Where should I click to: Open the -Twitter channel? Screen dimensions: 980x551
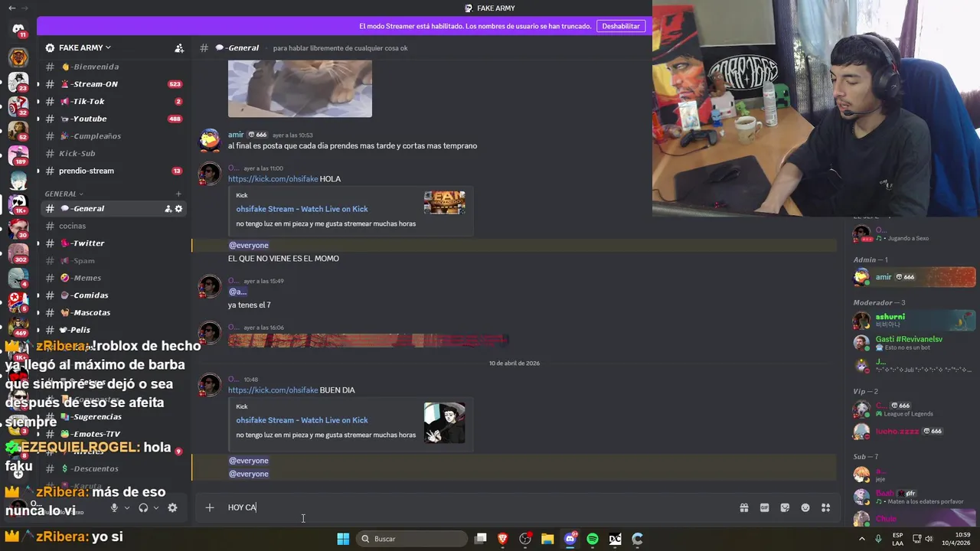(x=113, y=243)
